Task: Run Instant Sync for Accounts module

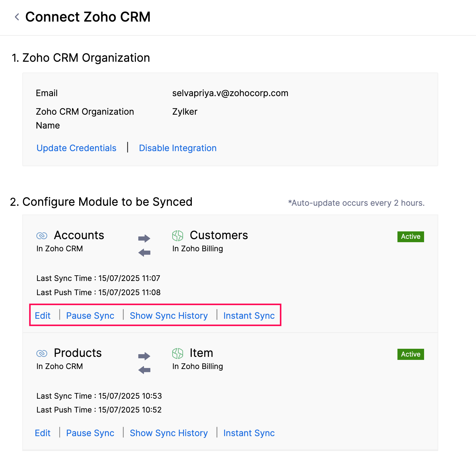Action: 249,316
